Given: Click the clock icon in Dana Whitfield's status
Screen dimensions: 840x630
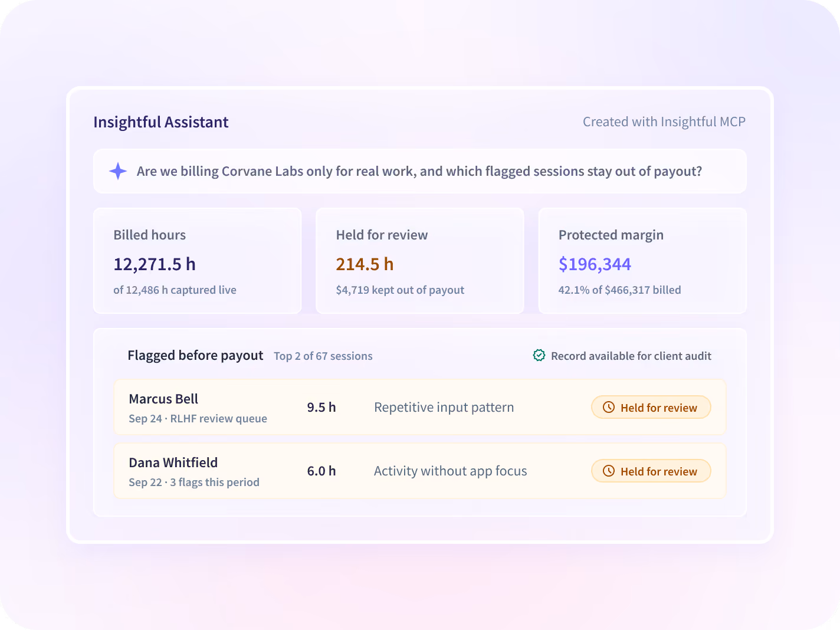Looking at the screenshot, I should (x=609, y=471).
